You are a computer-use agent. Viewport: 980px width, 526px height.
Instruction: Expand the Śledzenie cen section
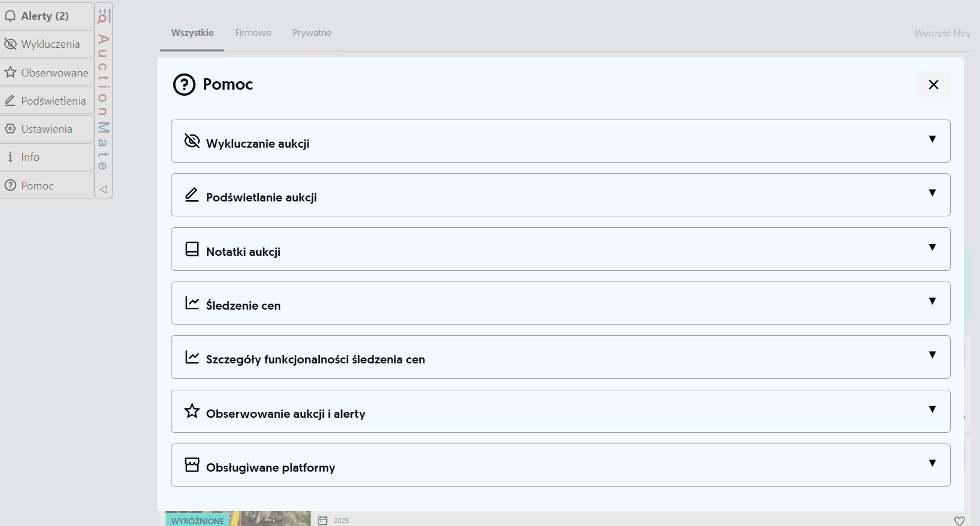tap(932, 301)
